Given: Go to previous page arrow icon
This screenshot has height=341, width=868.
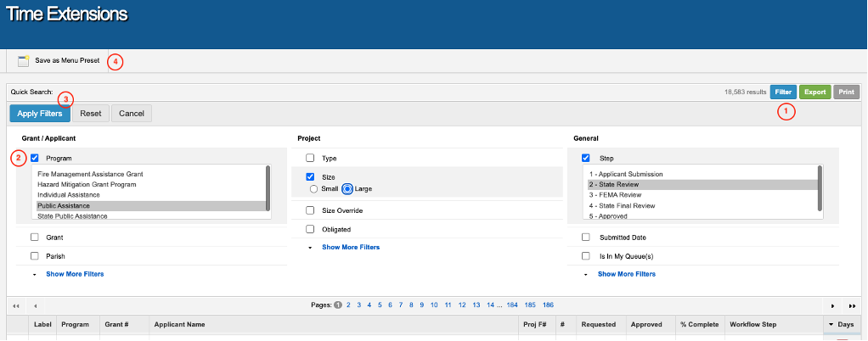Looking at the screenshot, I should tap(35, 305).
